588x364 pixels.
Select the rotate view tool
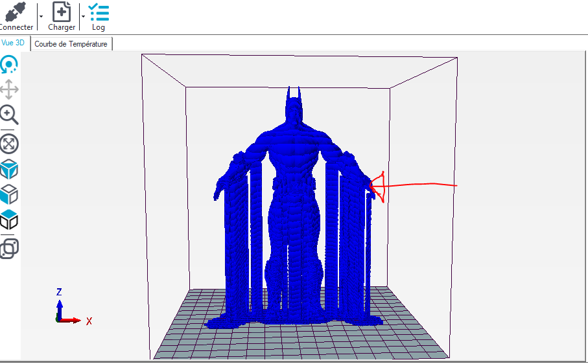(9, 64)
